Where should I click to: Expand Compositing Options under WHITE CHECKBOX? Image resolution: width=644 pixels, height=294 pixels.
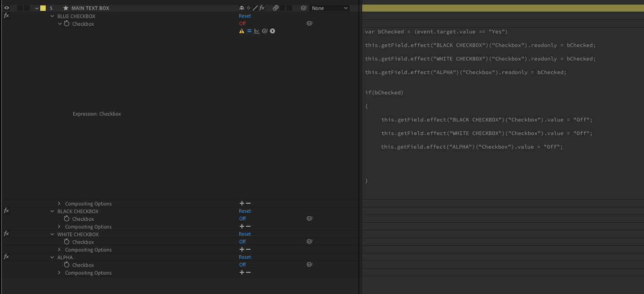coord(59,250)
